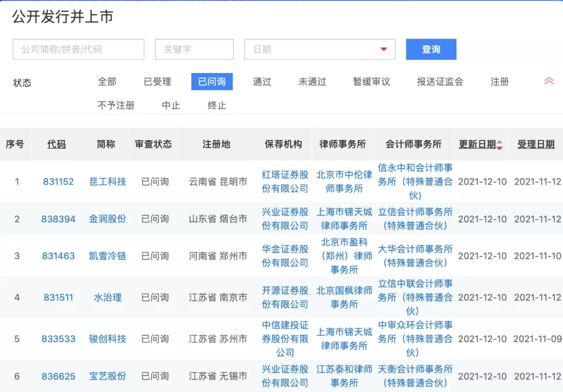Open stock code 831511
The height and width of the screenshot is (392, 563).
pyautogui.click(x=58, y=297)
